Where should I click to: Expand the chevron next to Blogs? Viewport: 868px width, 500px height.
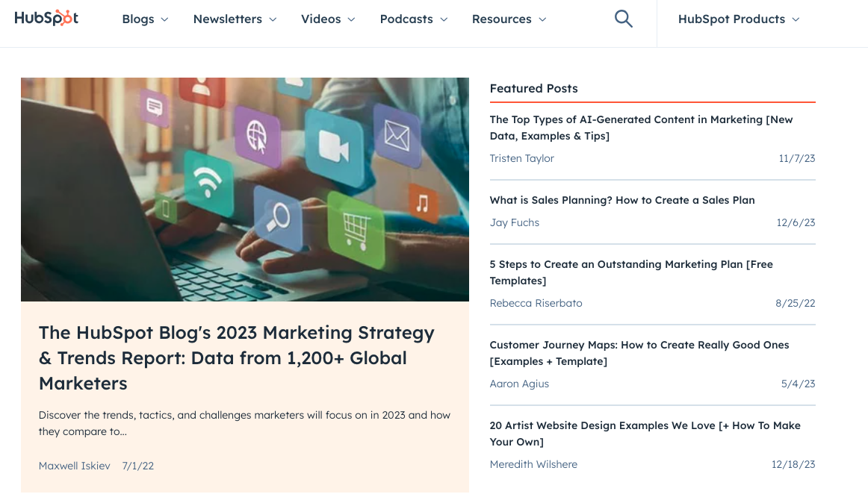coord(164,20)
